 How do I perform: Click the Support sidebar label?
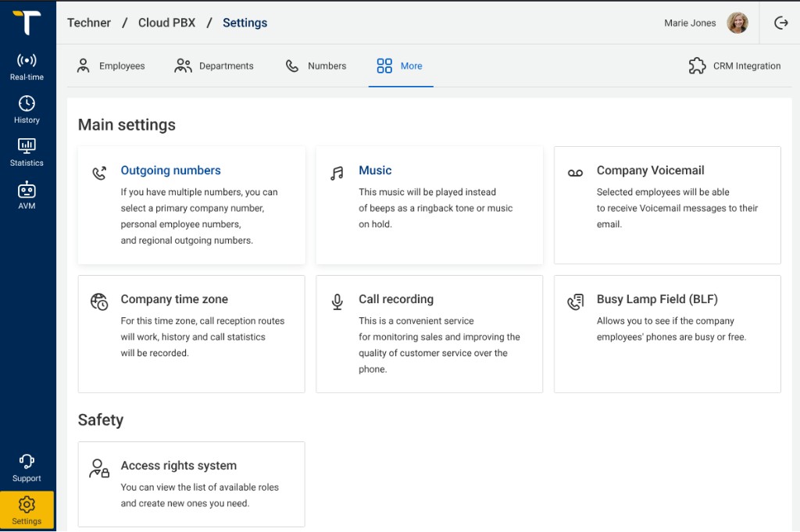click(27, 478)
